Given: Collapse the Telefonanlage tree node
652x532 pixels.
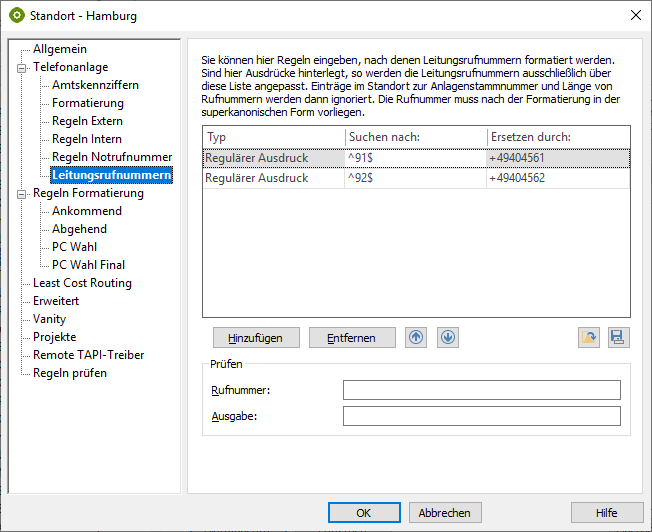Looking at the screenshot, I should (22, 67).
